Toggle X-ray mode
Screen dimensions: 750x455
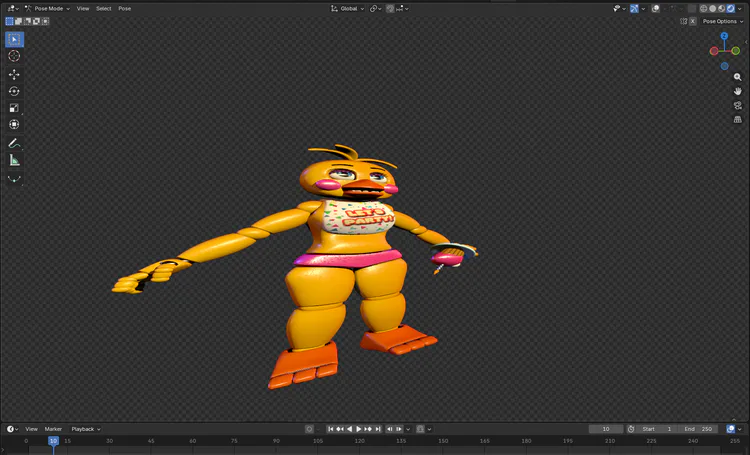(x=692, y=9)
